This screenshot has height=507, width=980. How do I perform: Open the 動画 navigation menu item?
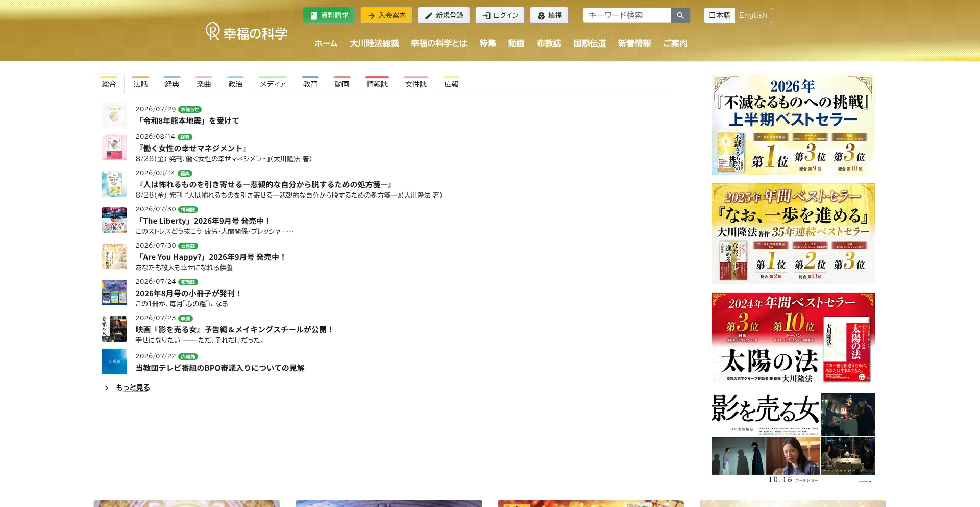point(516,43)
